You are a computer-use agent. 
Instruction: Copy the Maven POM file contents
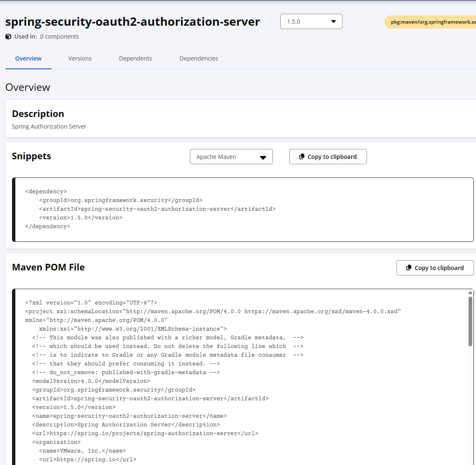click(x=435, y=268)
